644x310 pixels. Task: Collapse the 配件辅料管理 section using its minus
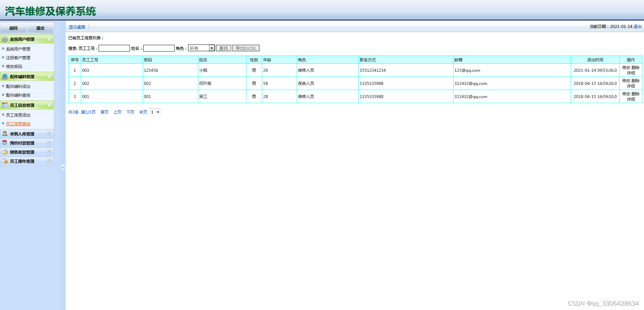(x=49, y=76)
